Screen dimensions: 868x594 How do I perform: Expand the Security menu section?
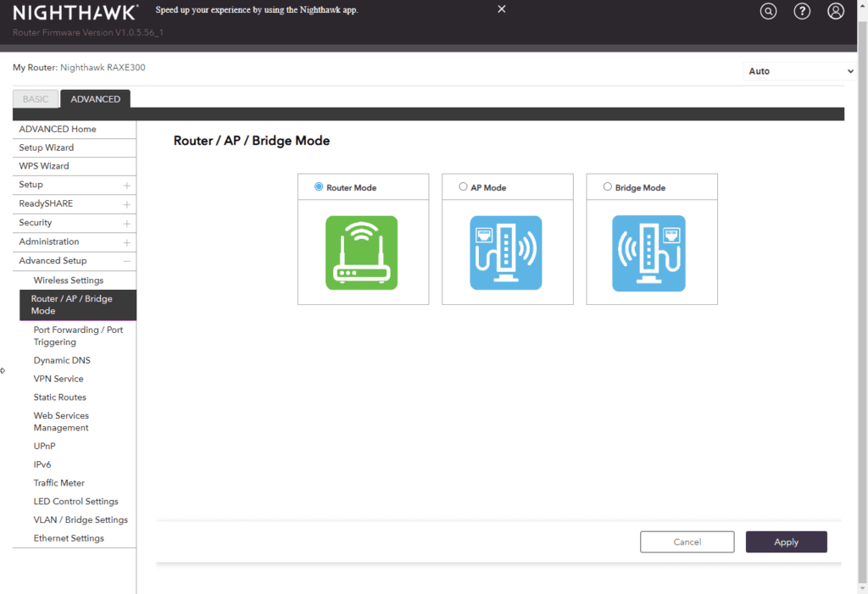(x=126, y=223)
